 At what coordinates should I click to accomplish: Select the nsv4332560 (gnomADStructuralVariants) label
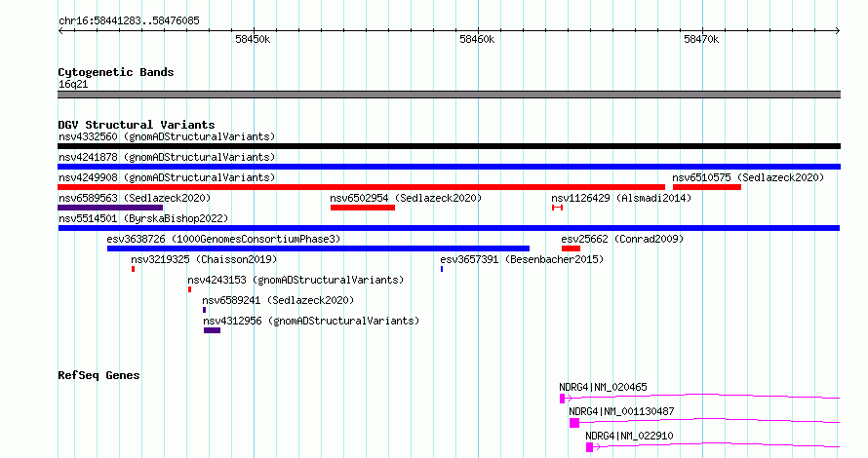click(167, 136)
